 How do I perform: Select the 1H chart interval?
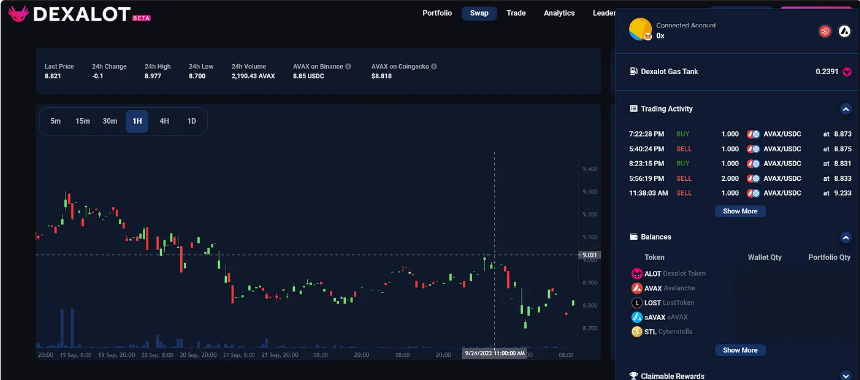pos(137,121)
